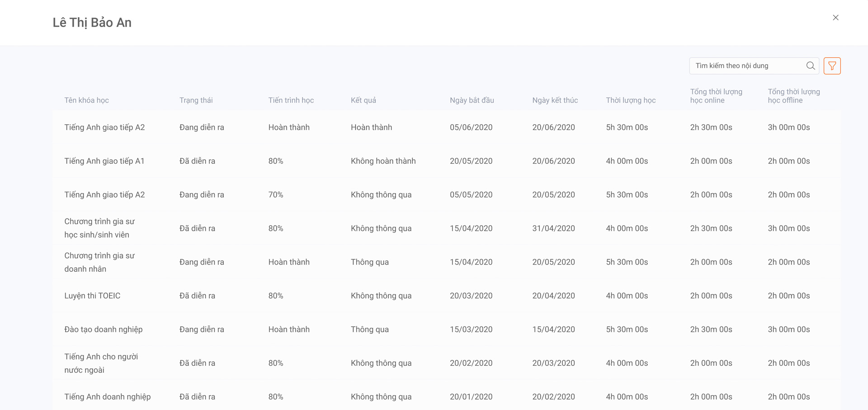The image size is (868, 410).
Task: Click 'Tiếng Anh doanh nghiệp' course name
Action: 108,397
